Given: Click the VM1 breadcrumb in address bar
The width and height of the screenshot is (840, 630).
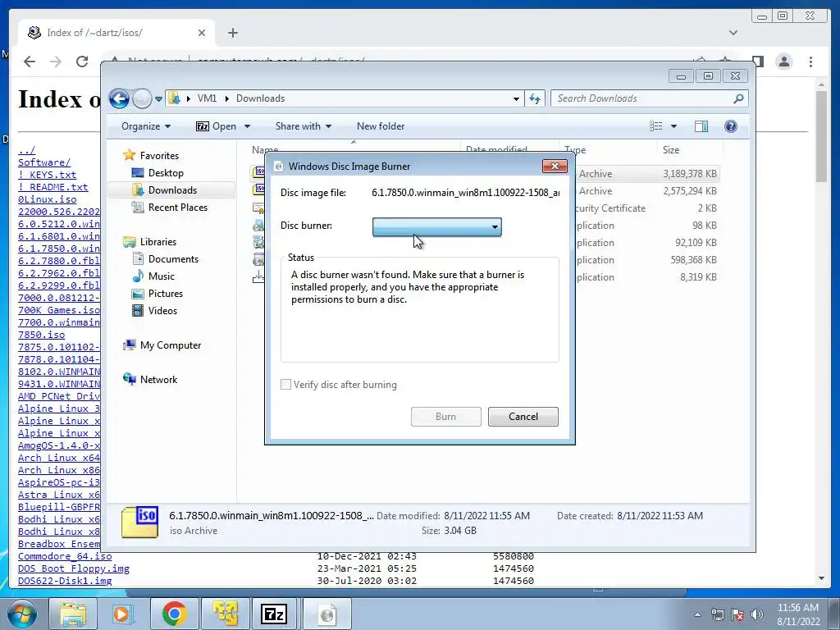Looking at the screenshot, I should 207,98.
